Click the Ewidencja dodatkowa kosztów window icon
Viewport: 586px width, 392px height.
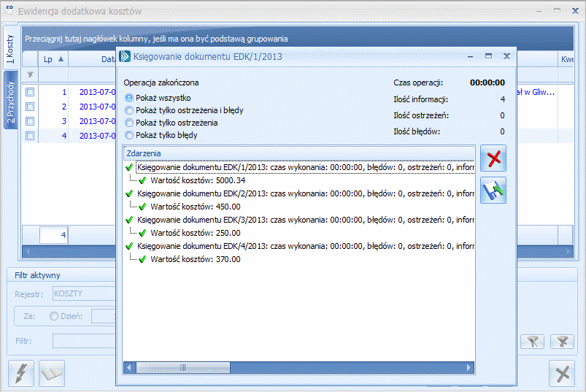[9, 10]
